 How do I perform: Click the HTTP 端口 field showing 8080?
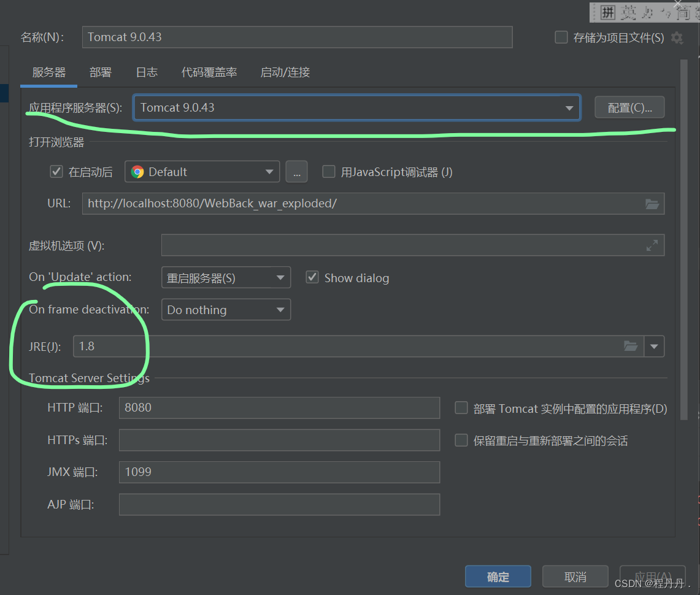280,408
